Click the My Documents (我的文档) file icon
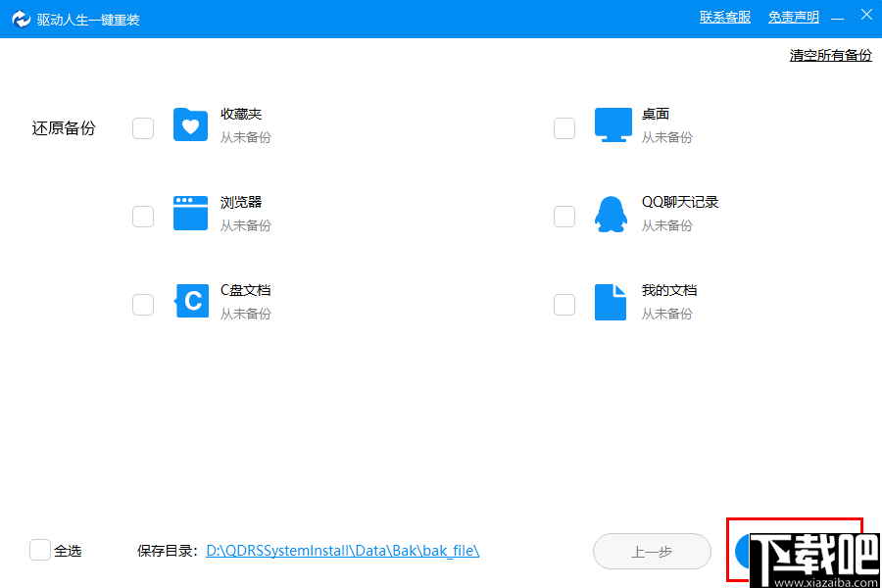This screenshot has width=882, height=588. (612, 301)
